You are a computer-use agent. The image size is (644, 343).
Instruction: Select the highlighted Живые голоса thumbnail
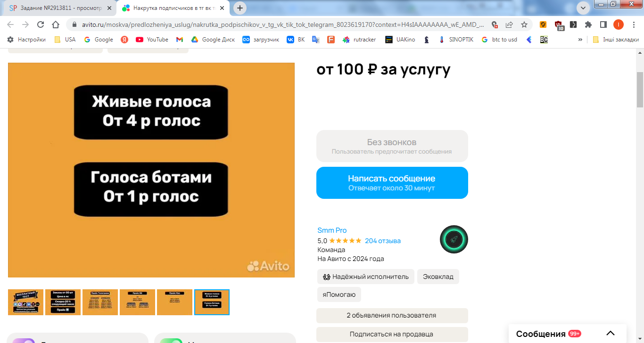212,302
